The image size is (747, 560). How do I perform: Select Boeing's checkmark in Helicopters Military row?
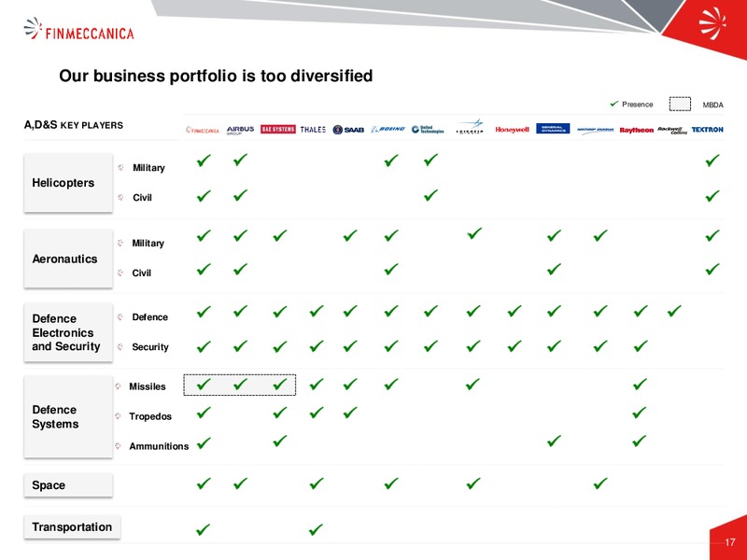(391, 160)
